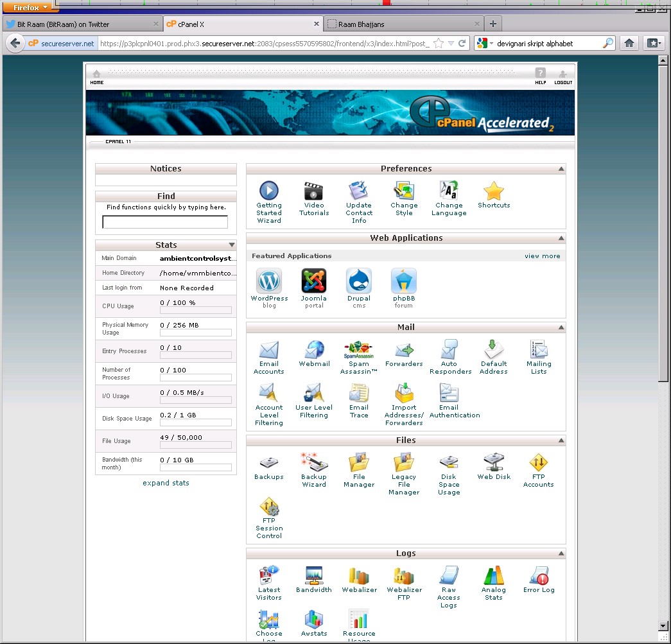Open Web Disk
Viewport: 671px width, 644px height.
click(x=494, y=467)
